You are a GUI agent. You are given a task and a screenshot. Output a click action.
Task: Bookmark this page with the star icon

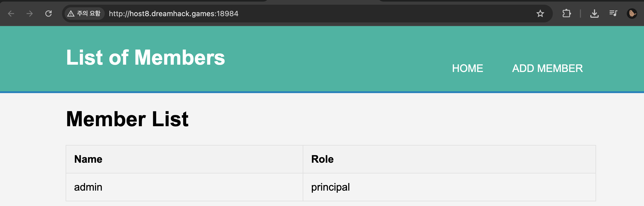540,14
